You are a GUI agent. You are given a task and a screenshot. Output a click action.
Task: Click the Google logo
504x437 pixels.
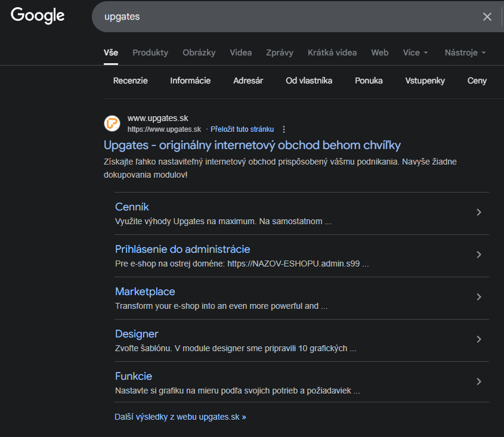38,16
